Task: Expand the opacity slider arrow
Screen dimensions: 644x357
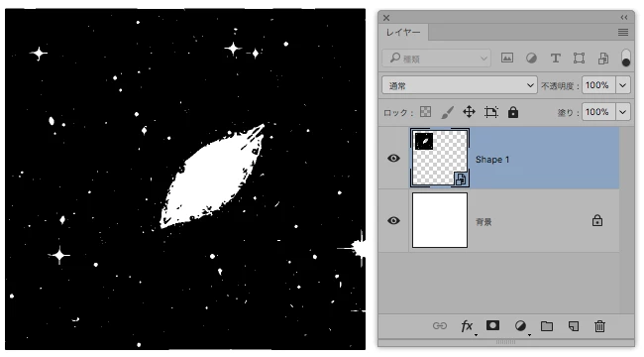Action: pyautogui.click(x=622, y=85)
